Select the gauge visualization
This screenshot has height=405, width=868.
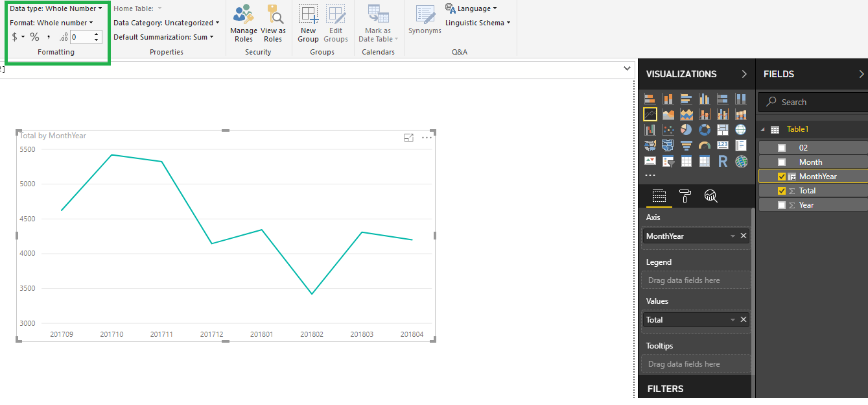704,146
